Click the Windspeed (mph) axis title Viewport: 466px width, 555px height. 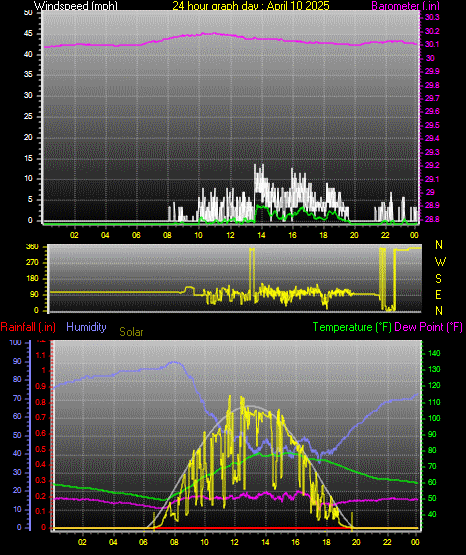tap(76, 6)
